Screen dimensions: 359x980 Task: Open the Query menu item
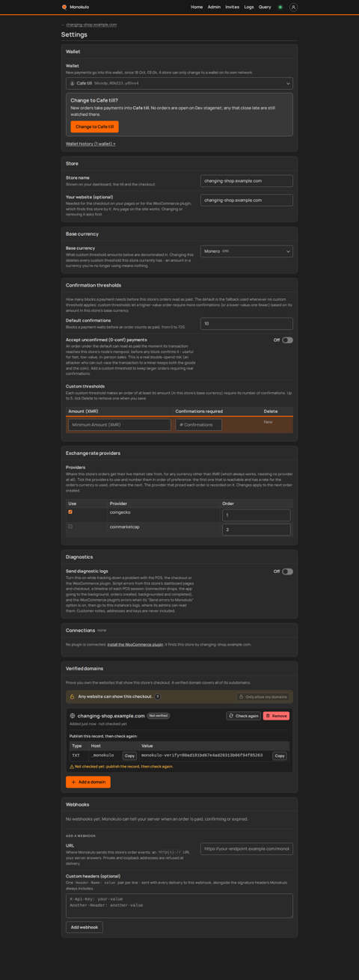(265, 7)
